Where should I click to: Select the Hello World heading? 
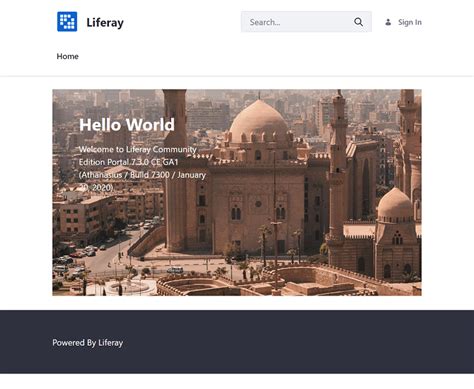[x=127, y=125]
